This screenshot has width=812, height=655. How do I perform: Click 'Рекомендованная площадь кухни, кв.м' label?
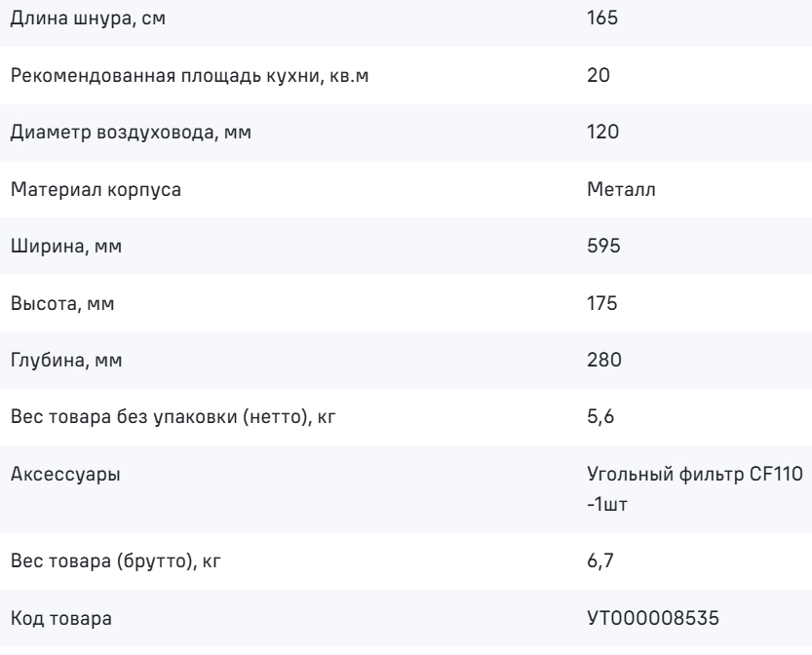click(x=189, y=76)
